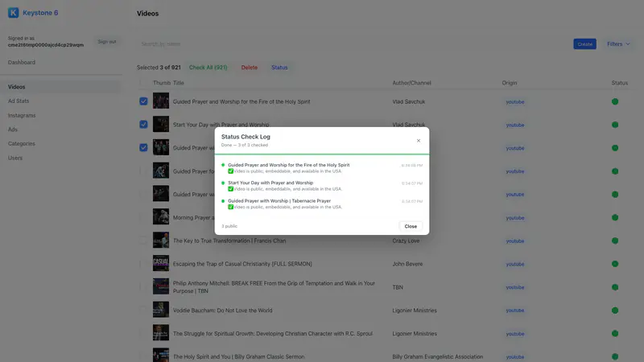Focus the Search by name field
The image size is (644, 362).
point(353,44)
